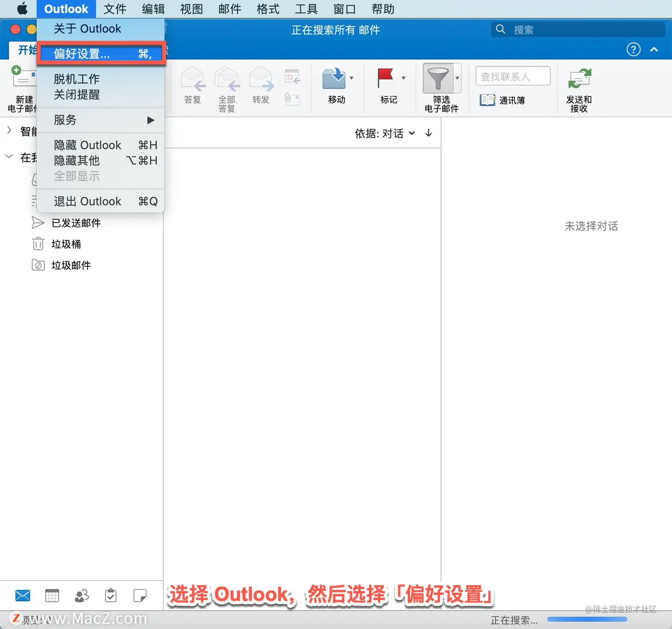Viewport: 672px width, 629px height.
Task: Open the 格式 menu
Action: [268, 9]
